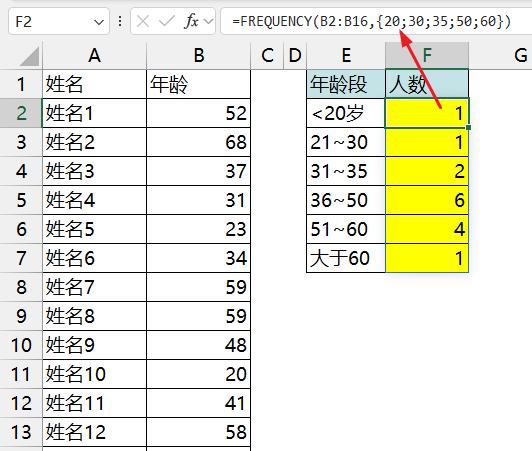The height and width of the screenshot is (451, 532).
Task: Click cell B1 labeled 年龄
Action: pos(198,84)
